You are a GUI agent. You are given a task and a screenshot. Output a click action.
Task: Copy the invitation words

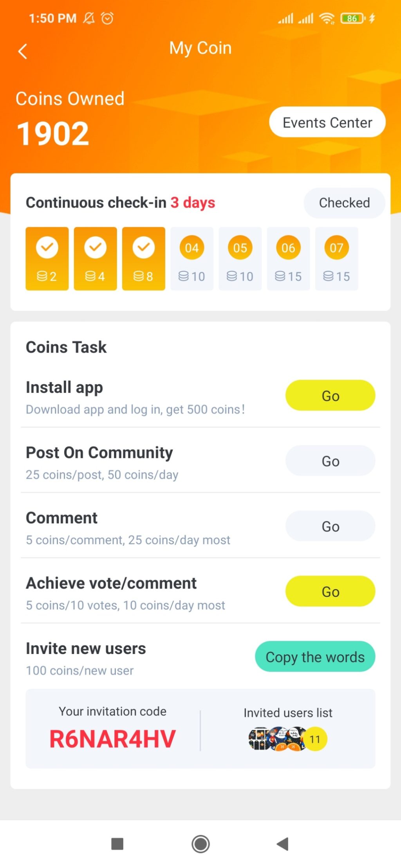[315, 657]
